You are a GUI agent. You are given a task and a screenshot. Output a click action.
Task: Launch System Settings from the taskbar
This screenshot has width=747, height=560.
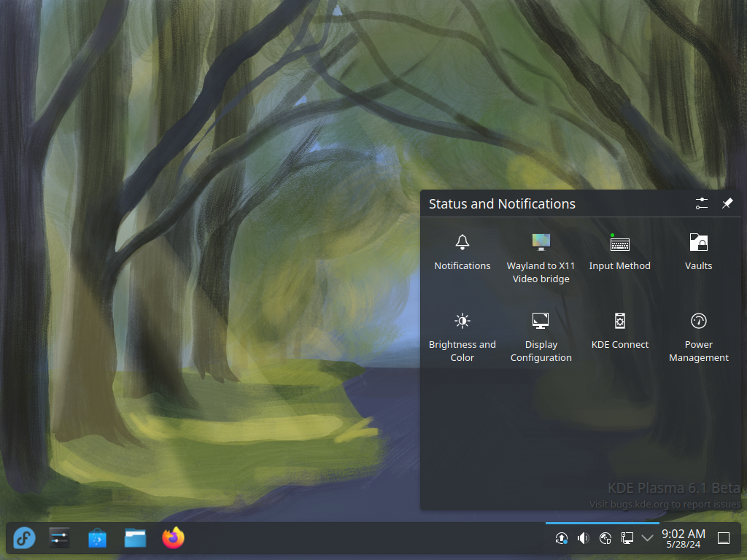pos(60,538)
